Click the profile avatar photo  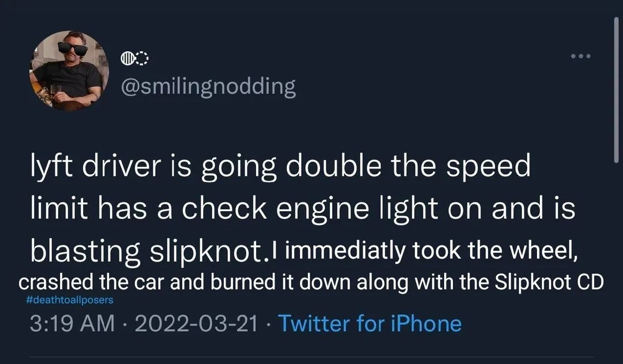(x=69, y=70)
